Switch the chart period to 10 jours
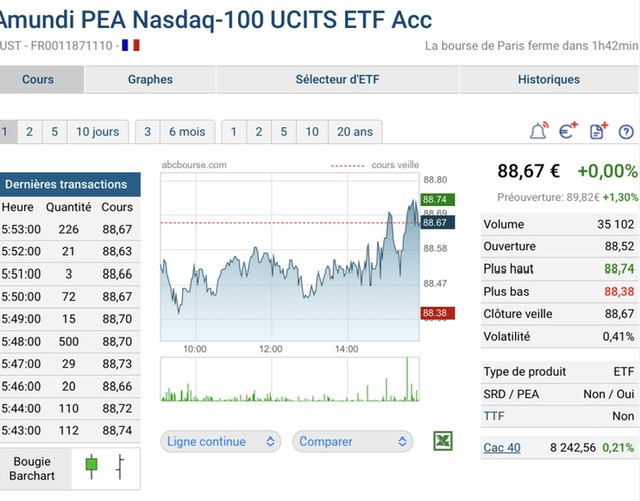 (97, 131)
